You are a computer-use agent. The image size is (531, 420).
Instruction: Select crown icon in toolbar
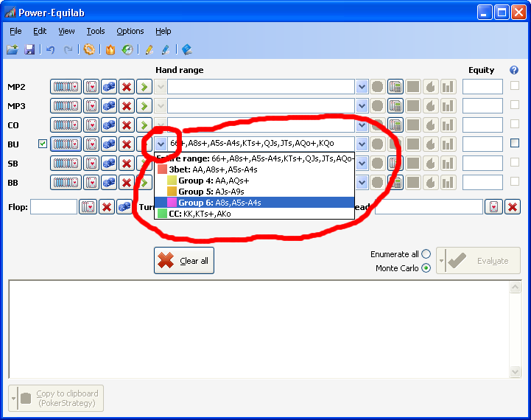point(110,50)
